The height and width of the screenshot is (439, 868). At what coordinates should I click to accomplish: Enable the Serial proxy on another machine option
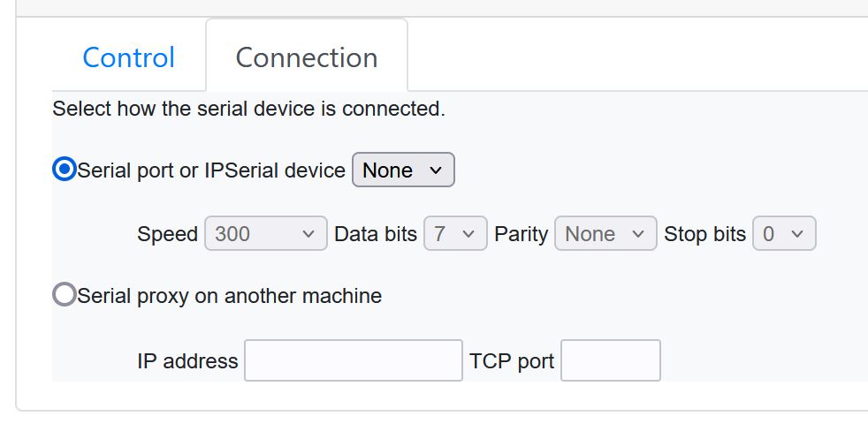pos(65,295)
